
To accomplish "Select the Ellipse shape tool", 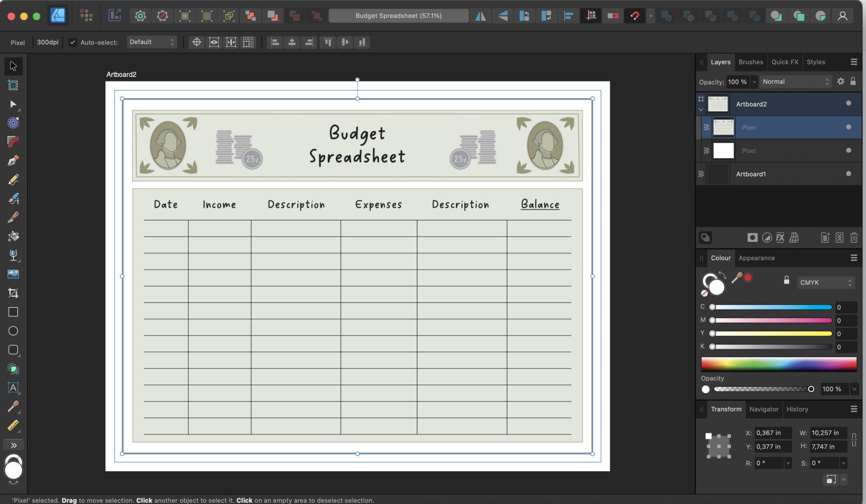I will tap(13, 331).
